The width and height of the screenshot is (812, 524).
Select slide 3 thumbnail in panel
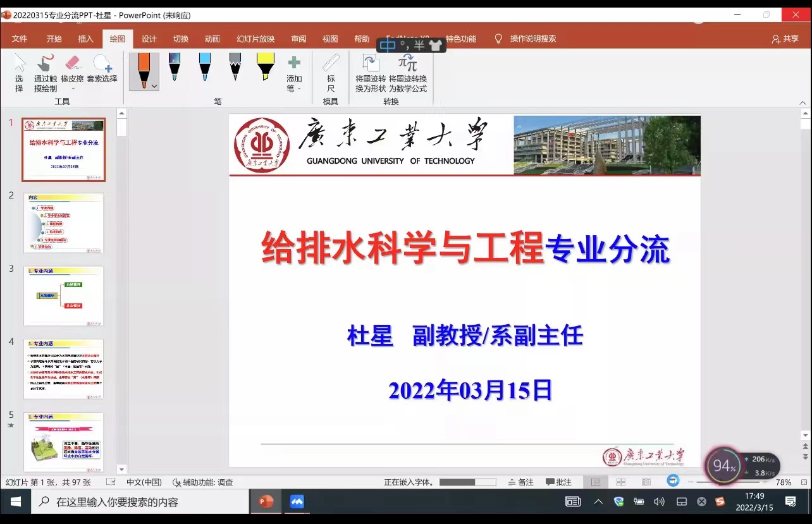pos(63,296)
